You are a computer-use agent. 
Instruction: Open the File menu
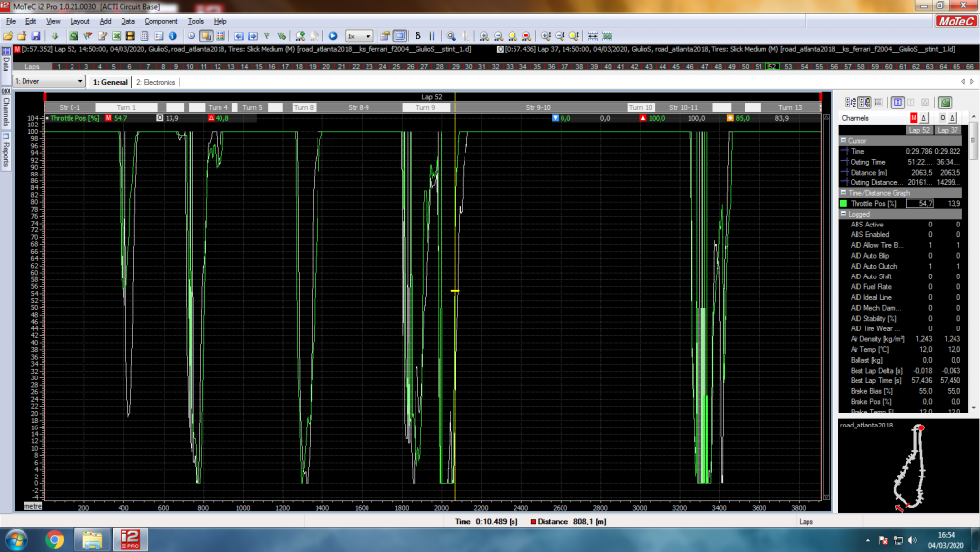click(x=11, y=21)
